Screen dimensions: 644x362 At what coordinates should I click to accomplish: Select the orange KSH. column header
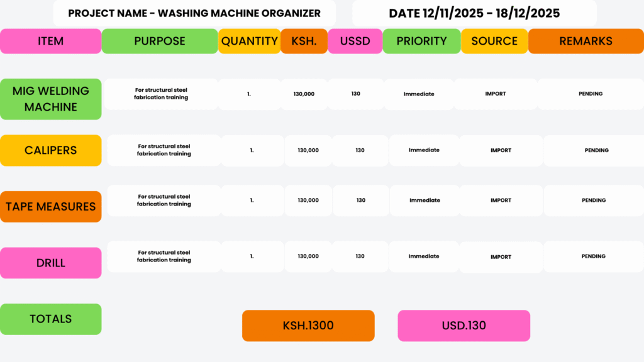(x=304, y=41)
